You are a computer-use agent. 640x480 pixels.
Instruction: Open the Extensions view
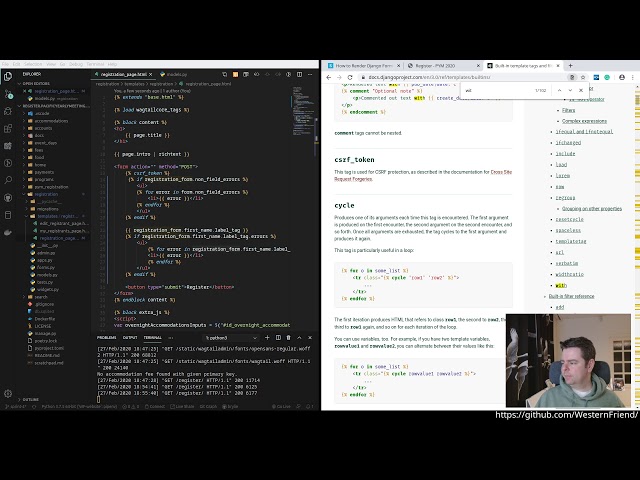(x=8, y=129)
